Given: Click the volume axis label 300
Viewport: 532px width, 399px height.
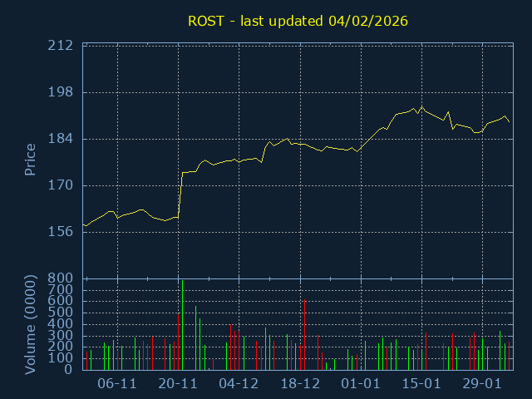Looking at the screenshot, I should 61,336.
